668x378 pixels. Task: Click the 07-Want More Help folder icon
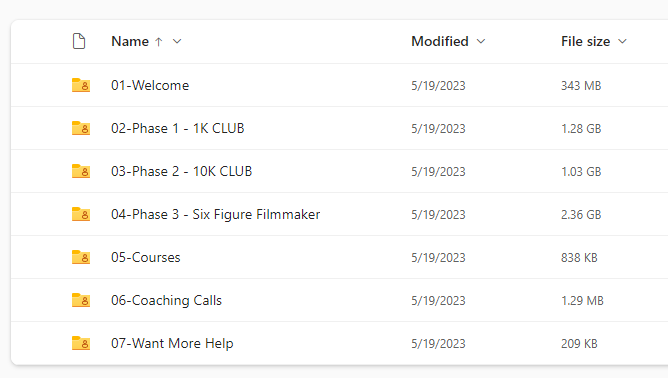tap(81, 343)
